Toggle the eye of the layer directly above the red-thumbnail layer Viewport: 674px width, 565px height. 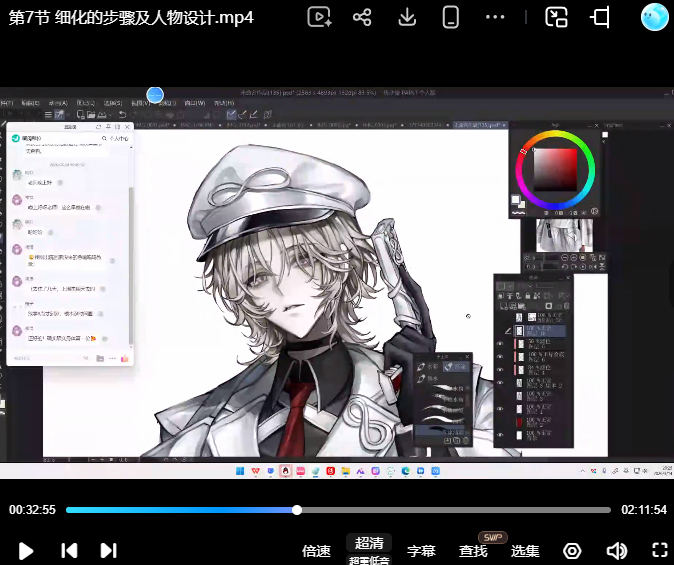tap(500, 408)
